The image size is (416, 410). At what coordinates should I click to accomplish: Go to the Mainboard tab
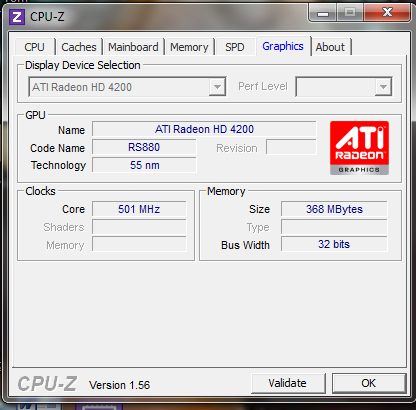133,47
